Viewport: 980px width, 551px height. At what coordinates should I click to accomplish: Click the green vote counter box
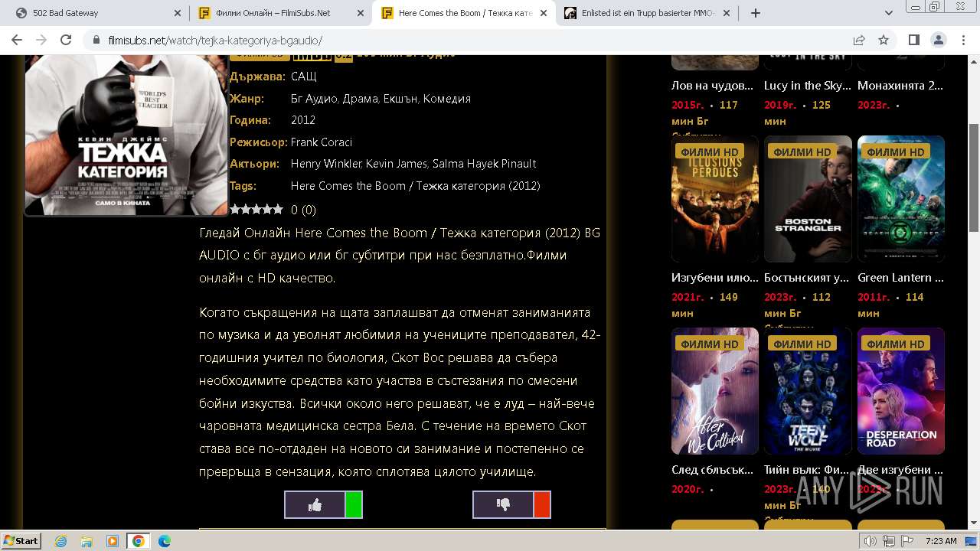coord(354,505)
